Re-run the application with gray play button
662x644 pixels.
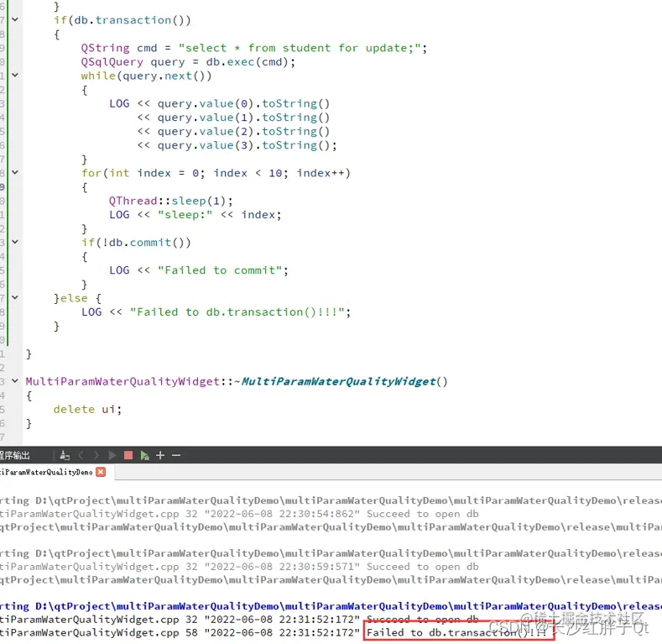pyautogui.click(x=112, y=455)
